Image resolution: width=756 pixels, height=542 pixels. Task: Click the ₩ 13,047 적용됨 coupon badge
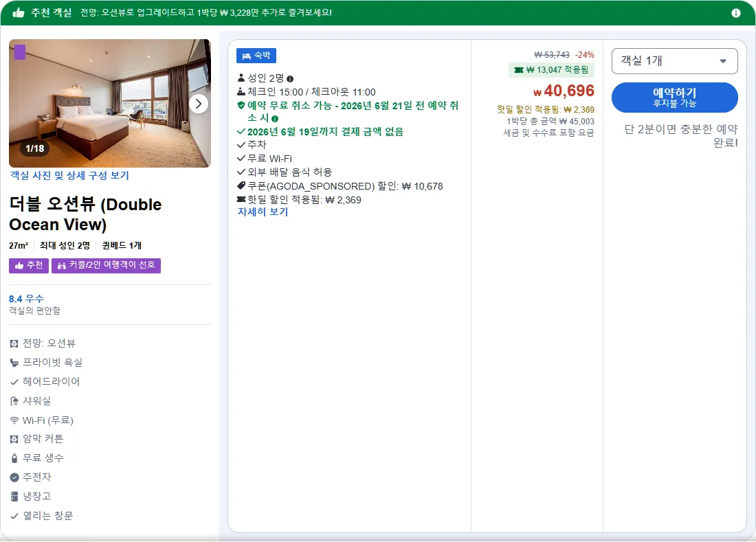[552, 70]
